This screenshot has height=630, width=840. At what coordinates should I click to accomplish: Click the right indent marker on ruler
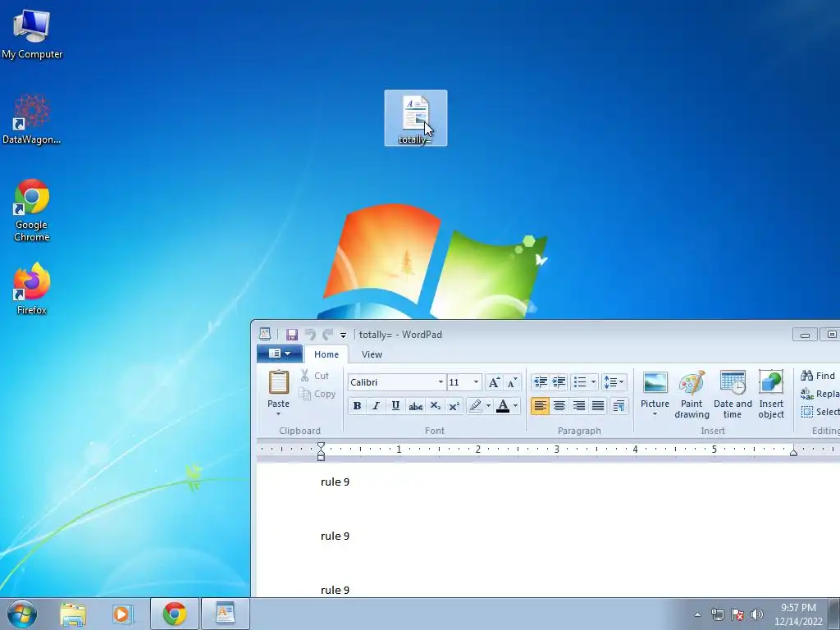[793, 452]
